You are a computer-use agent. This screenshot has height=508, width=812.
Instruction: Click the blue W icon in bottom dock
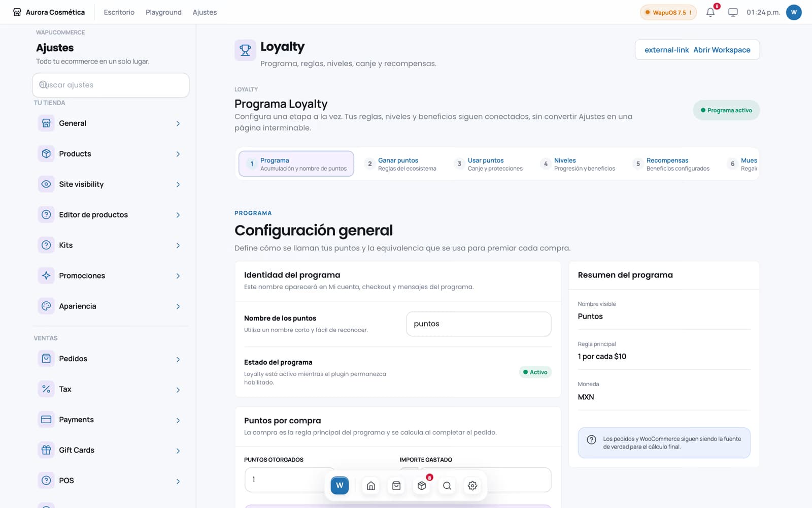[x=340, y=486]
